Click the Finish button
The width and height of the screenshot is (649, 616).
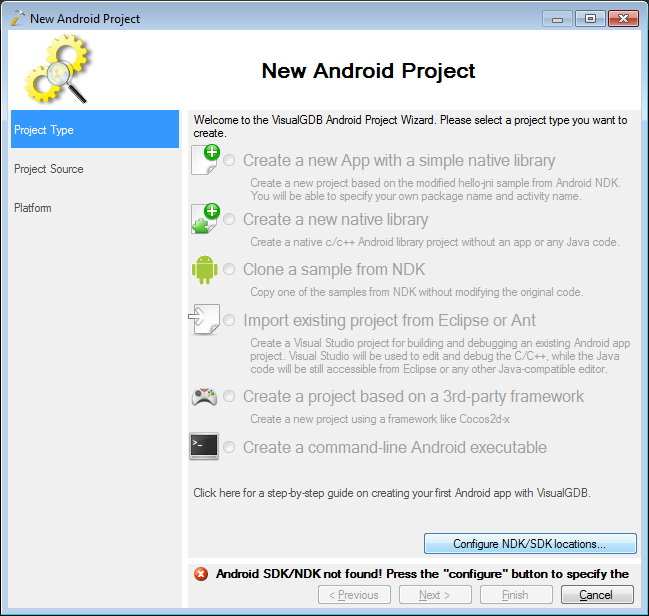pos(516,595)
